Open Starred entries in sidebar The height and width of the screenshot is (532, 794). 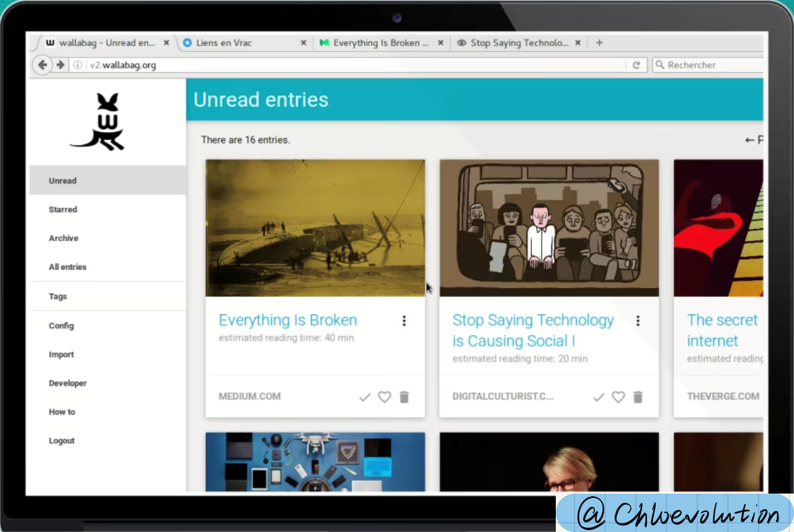pos(107,210)
